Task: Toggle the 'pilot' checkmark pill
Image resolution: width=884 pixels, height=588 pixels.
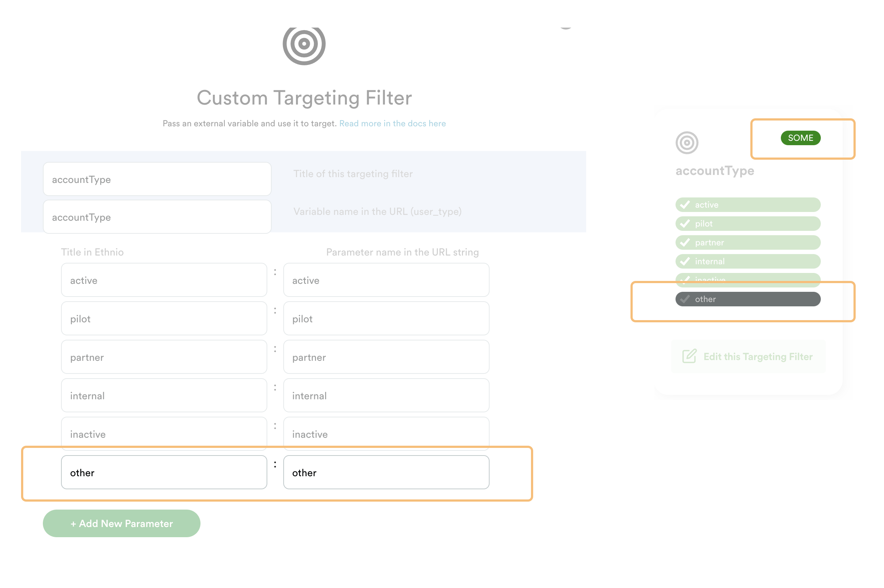Action: (x=747, y=224)
